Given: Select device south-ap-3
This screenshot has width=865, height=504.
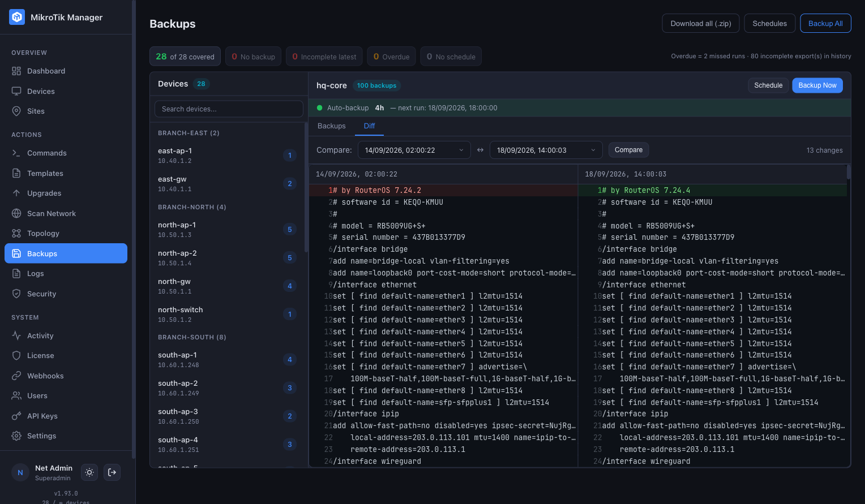Looking at the screenshot, I should click(x=227, y=416).
